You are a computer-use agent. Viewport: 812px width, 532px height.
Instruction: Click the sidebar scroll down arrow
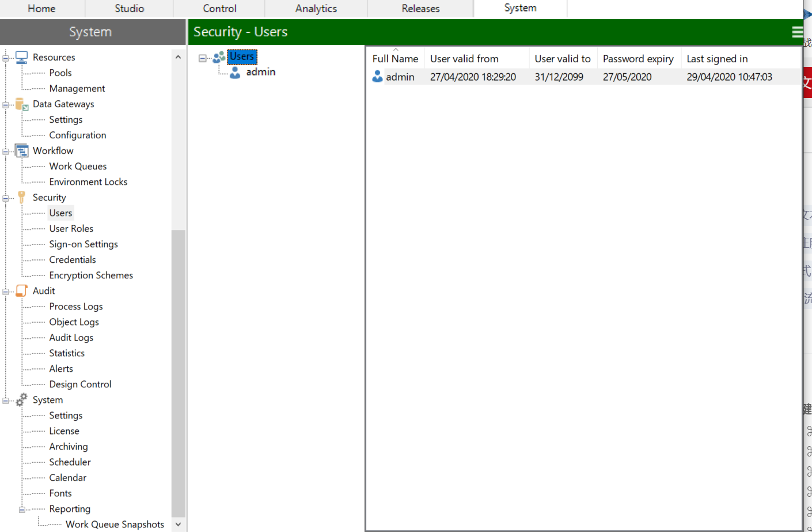(x=178, y=524)
